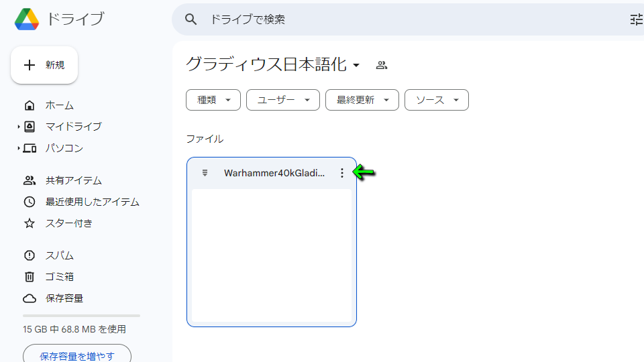Open パソコン in the sidebar
This screenshot has height=362, width=644.
click(64, 148)
